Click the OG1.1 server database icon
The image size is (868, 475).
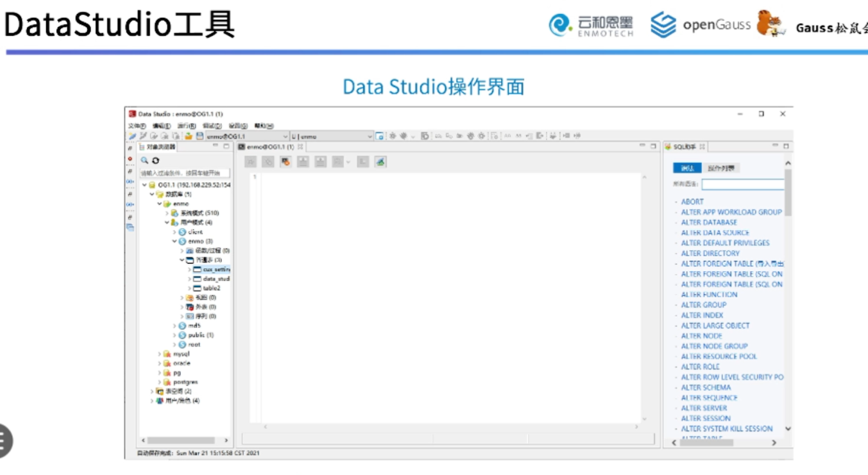[x=152, y=185]
